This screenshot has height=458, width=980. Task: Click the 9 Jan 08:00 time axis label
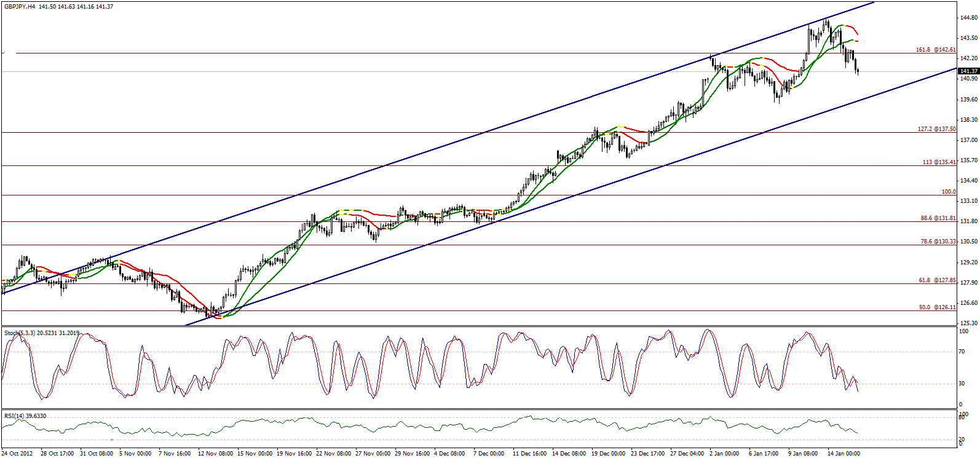pyautogui.click(x=804, y=454)
